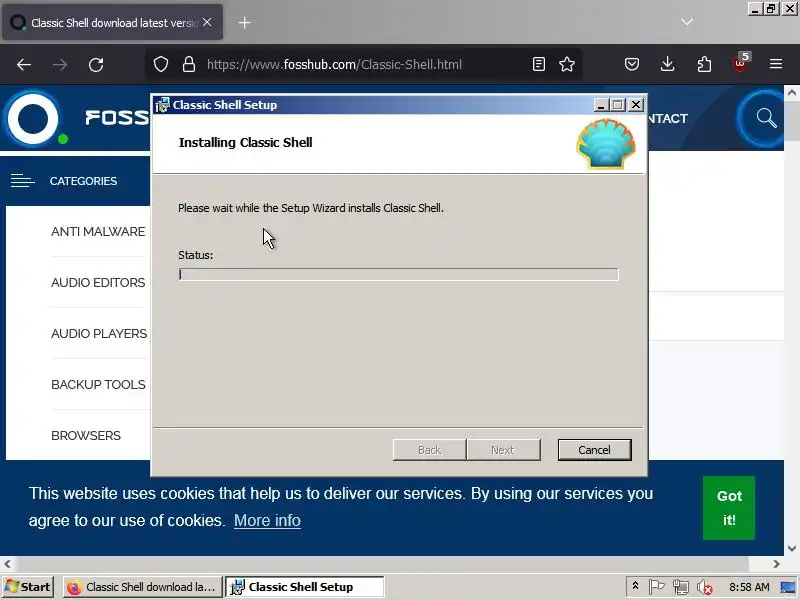The width and height of the screenshot is (800, 600).
Task: Click uBlock extension icon with badge
Action: point(740,63)
